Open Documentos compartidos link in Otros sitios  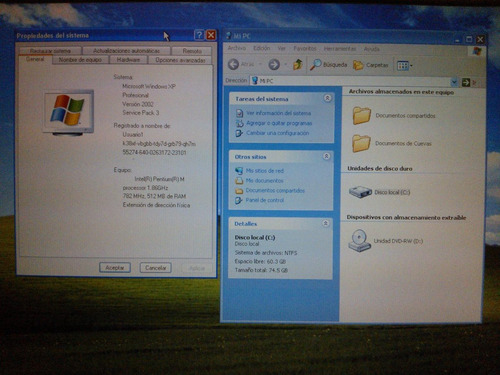click(x=275, y=190)
